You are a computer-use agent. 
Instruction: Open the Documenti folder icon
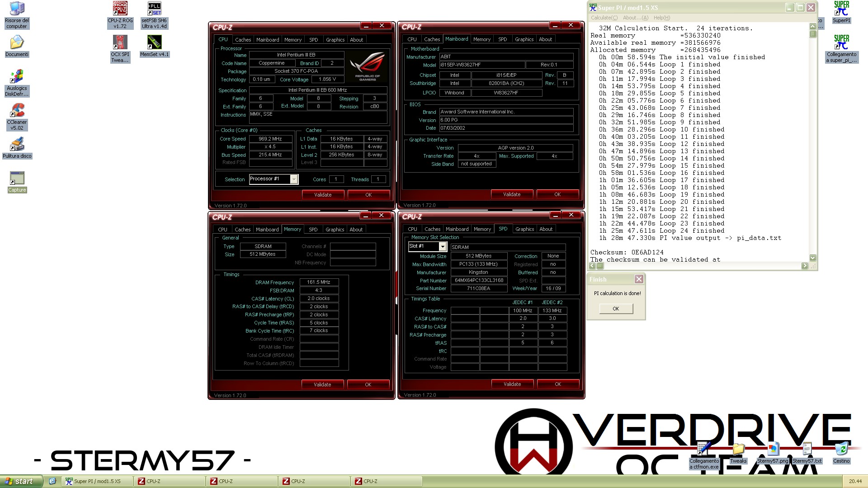coord(17,47)
